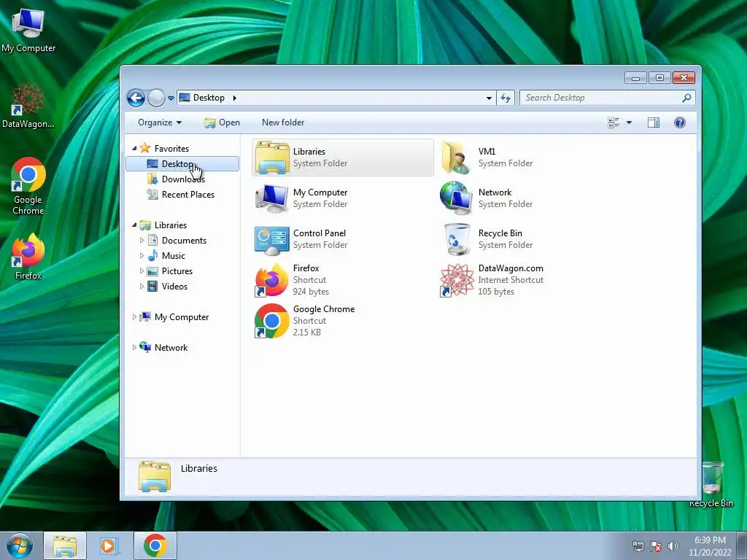Create a New folder

click(x=283, y=122)
